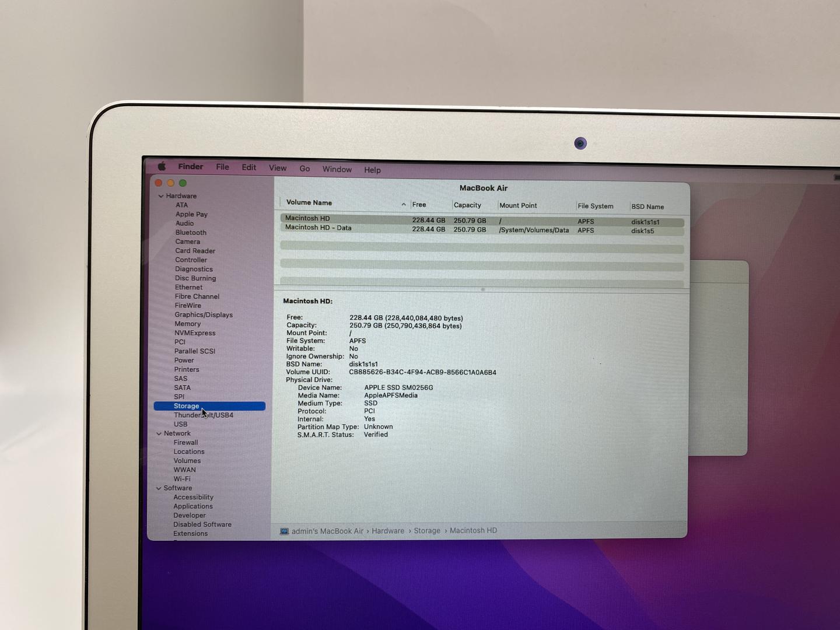The width and height of the screenshot is (840, 630).
Task: Select Ethernet in sidebar
Action: coord(188,287)
